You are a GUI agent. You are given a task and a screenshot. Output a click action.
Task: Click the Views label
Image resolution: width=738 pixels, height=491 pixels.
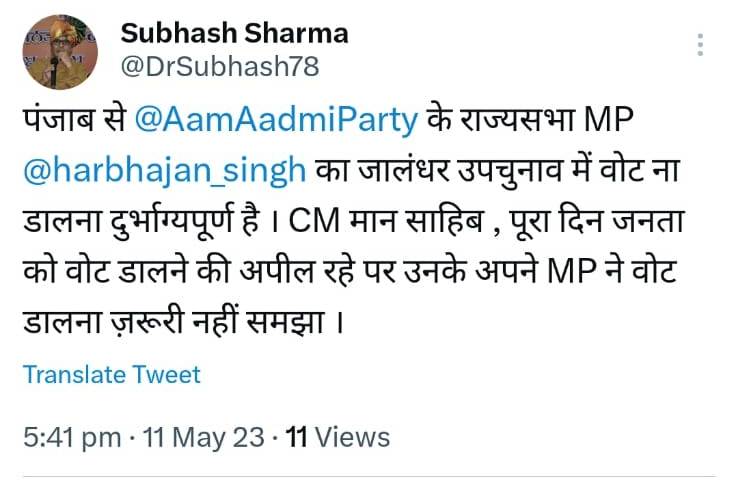[x=351, y=437]
